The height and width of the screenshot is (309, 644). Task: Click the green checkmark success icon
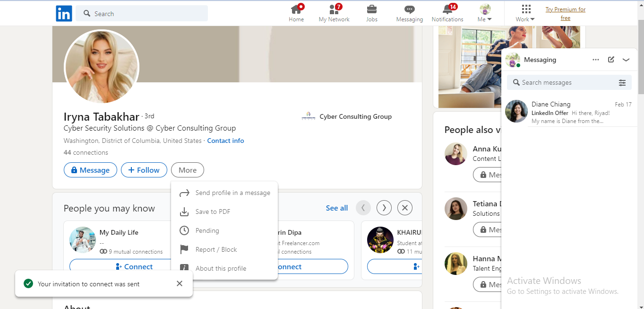(28, 284)
